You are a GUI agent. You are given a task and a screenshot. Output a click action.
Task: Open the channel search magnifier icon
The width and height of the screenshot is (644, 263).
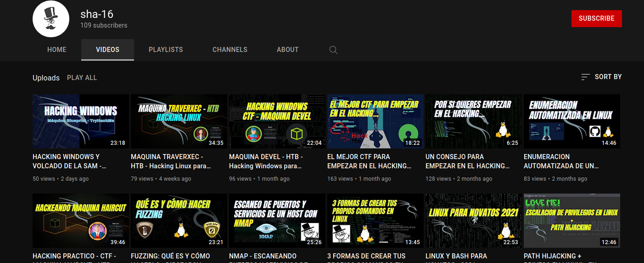tap(334, 50)
